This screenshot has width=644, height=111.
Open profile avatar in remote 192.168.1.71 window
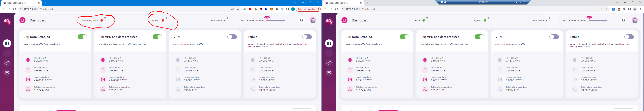pyautogui.click(x=634, y=20)
